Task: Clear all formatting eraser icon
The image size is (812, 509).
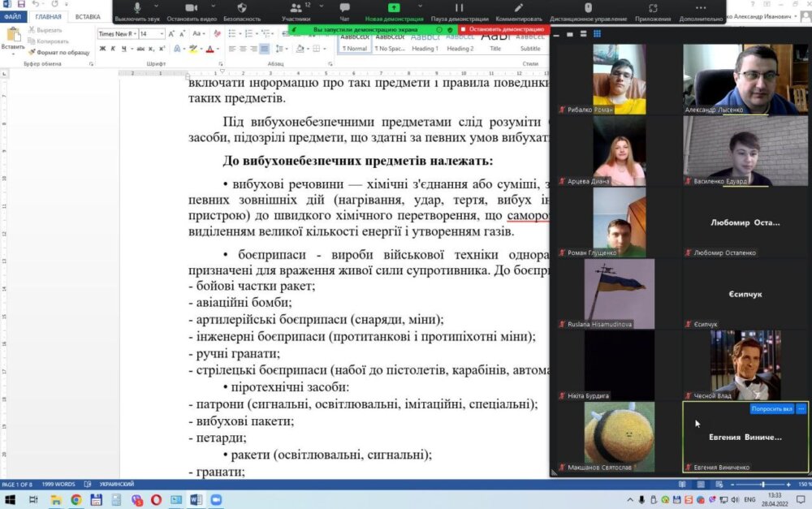Action: click(x=217, y=33)
